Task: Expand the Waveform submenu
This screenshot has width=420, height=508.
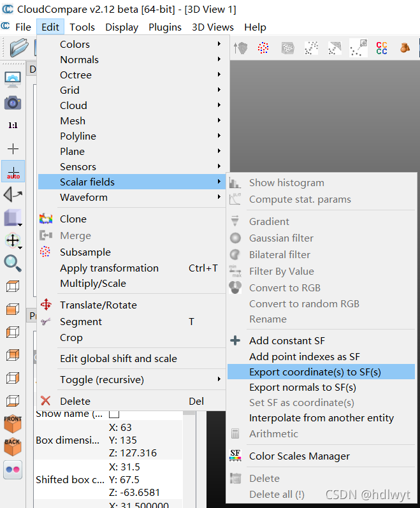Action: point(131,197)
